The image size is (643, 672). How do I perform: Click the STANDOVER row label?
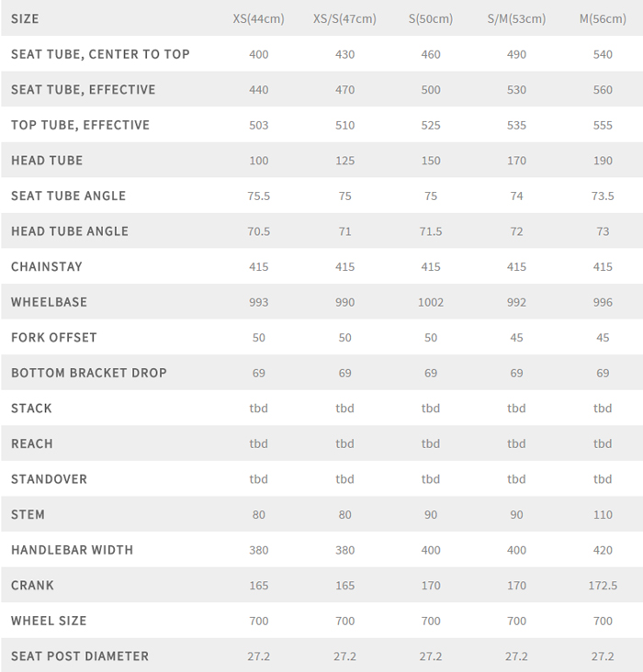coord(48,479)
